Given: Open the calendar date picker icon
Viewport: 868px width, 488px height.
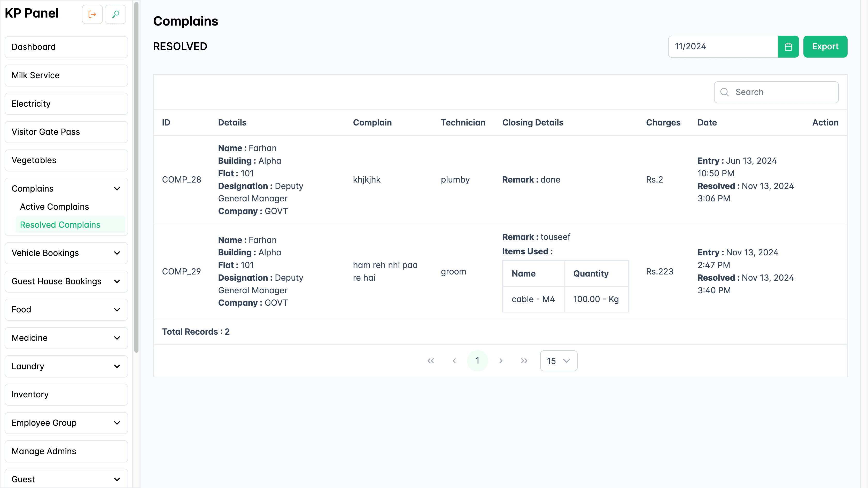Looking at the screenshot, I should pyautogui.click(x=788, y=46).
